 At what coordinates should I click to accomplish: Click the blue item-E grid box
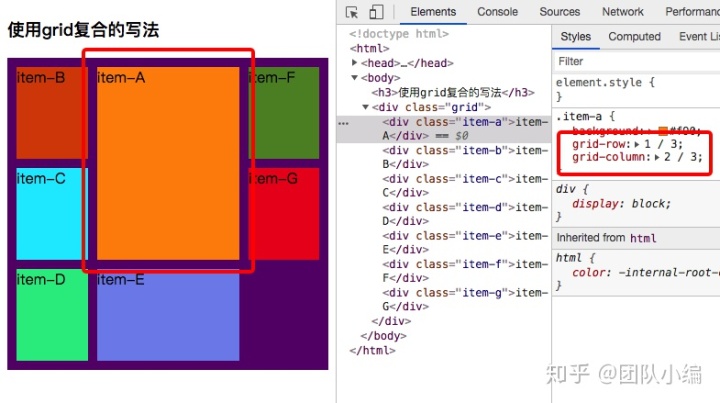tap(168, 315)
